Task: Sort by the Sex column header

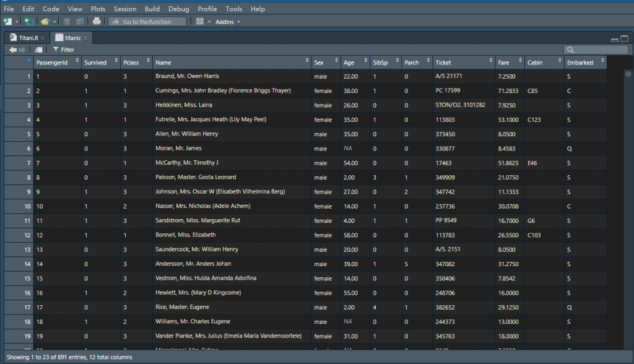Action: [x=326, y=63]
